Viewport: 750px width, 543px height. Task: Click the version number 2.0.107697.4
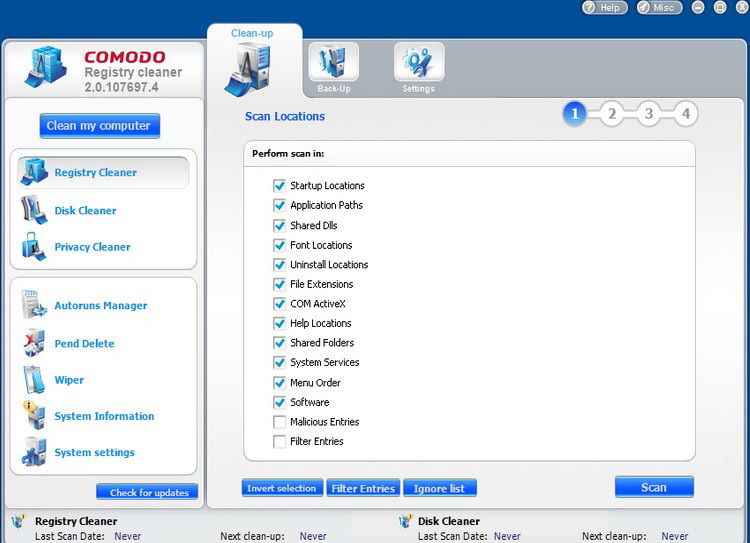click(x=121, y=88)
